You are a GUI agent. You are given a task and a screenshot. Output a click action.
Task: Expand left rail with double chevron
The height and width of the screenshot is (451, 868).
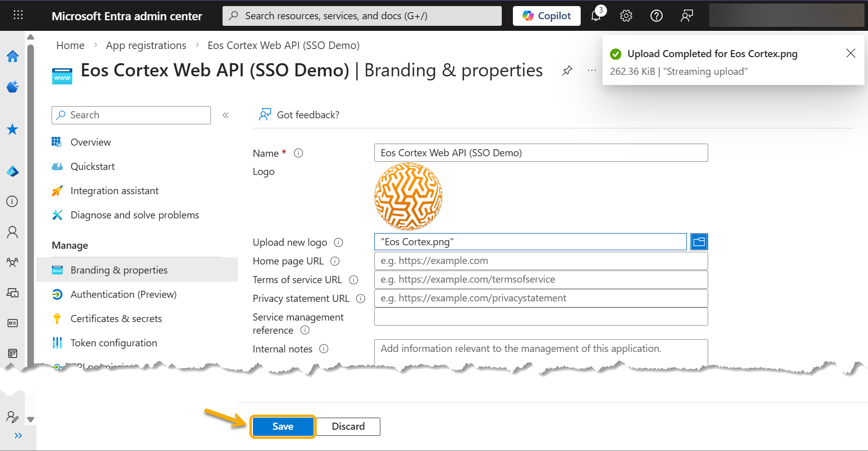pos(18,435)
